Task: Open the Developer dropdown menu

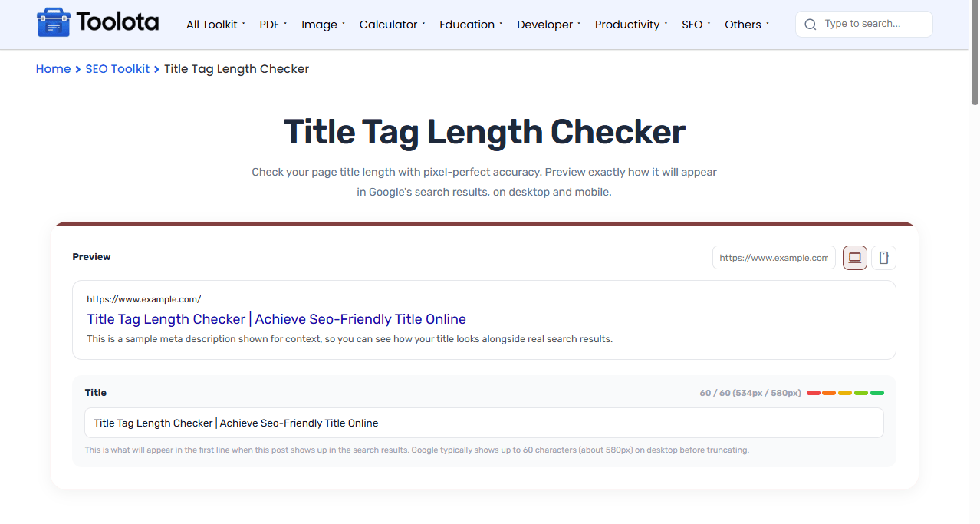Action: [x=548, y=25]
